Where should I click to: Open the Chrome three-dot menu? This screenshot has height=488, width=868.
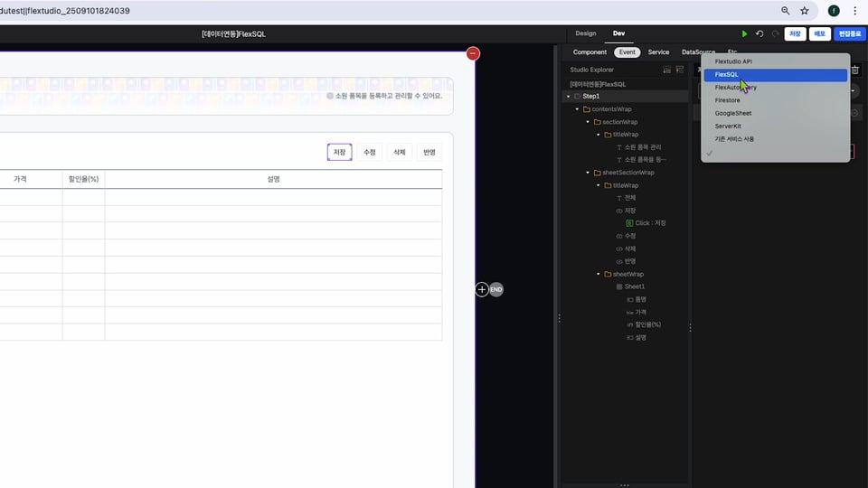(x=854, y=11)
